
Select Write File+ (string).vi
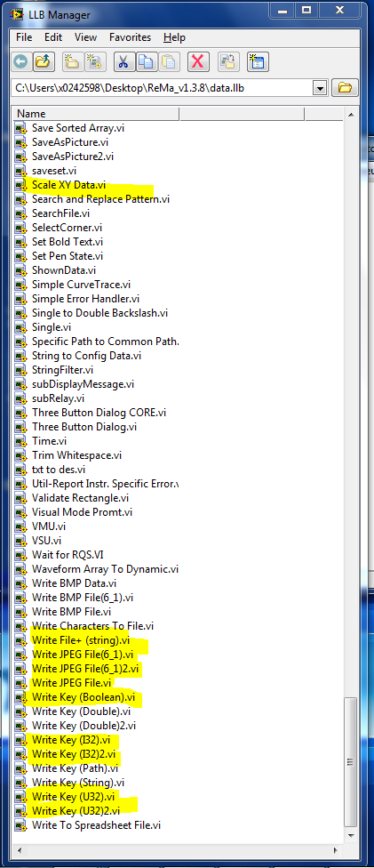pos(81,640)
